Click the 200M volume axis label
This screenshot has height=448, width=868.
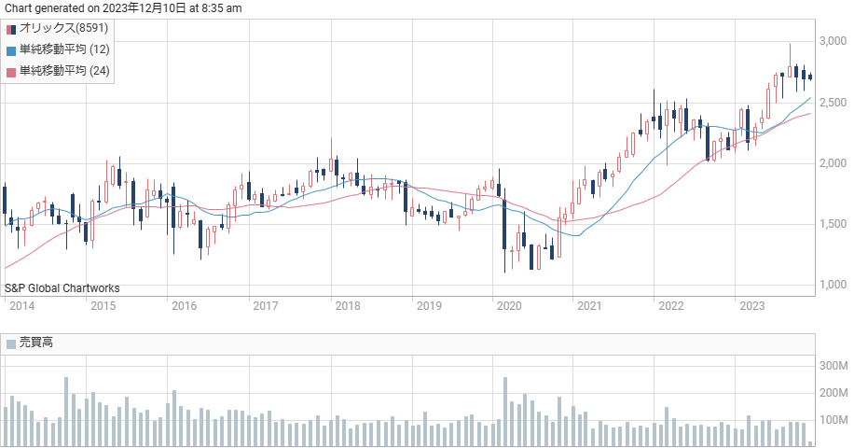click(x=834, y=393)
